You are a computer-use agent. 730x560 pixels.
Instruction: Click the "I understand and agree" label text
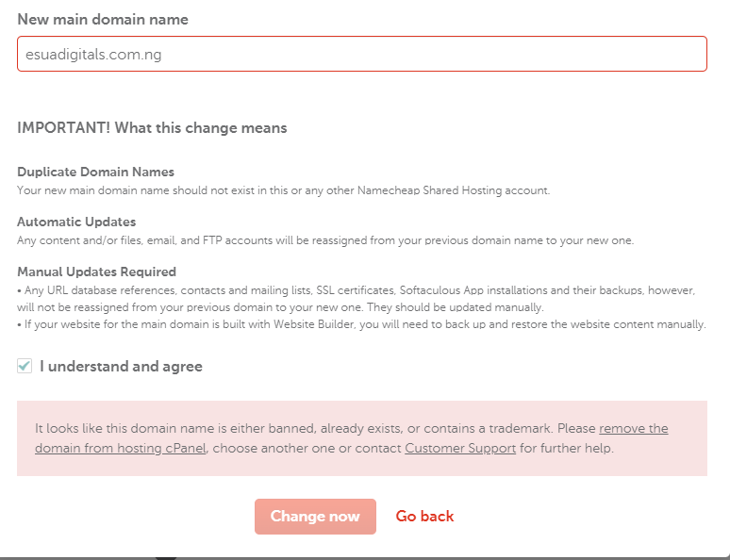[121, 367]
